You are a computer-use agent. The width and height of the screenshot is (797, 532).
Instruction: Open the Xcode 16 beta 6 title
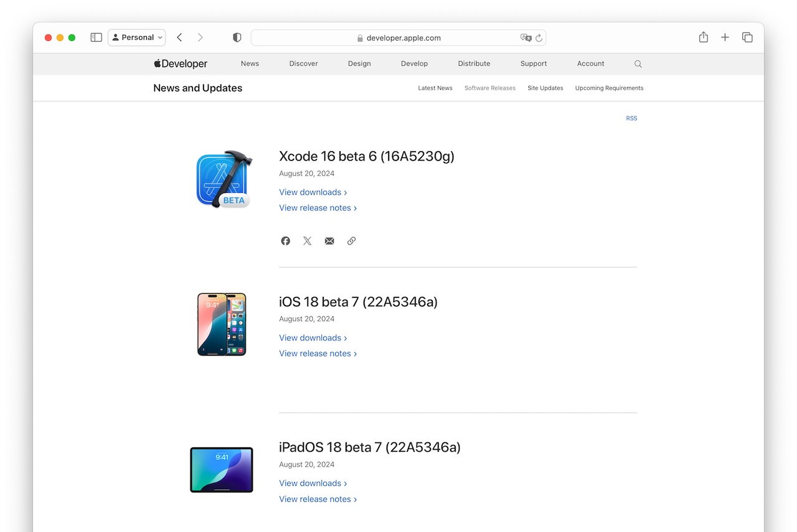tap(367, 156)
